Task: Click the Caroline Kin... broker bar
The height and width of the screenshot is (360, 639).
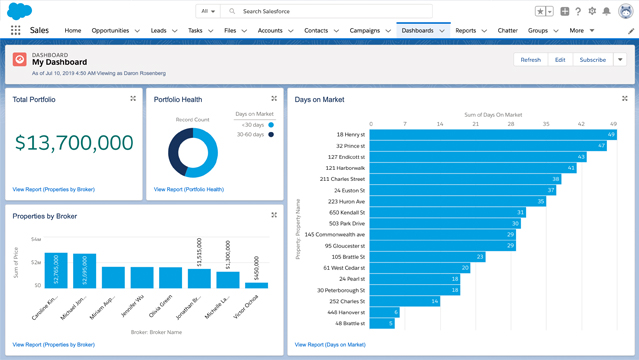Action: [x=56, y=270]
